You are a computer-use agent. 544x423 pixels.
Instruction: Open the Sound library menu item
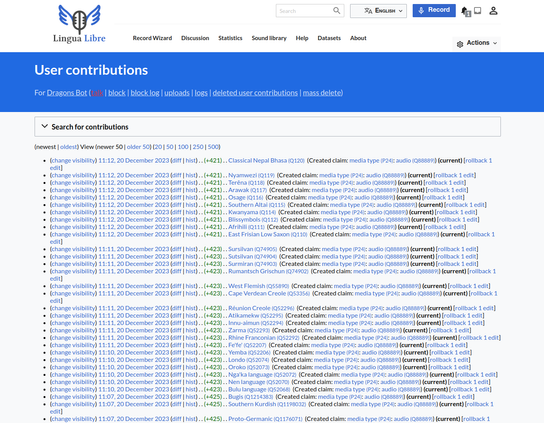269,38
